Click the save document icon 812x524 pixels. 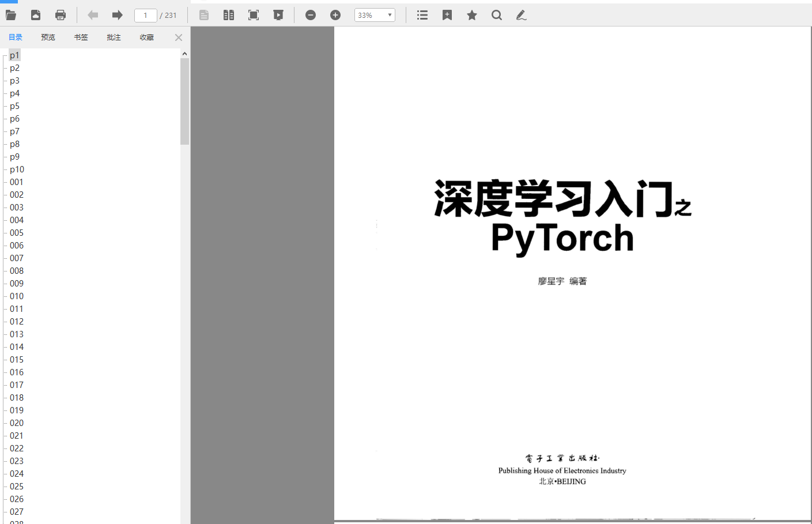(36, 15)
